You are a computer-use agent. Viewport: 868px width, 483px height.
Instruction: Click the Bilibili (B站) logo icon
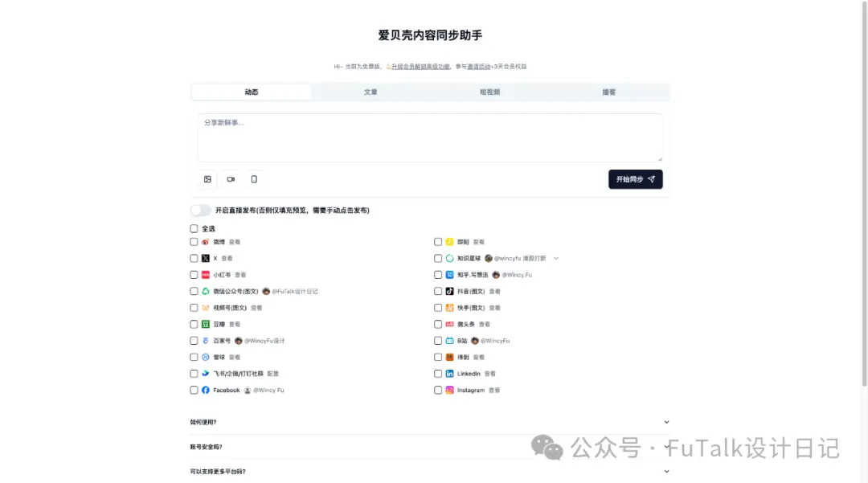449,341
